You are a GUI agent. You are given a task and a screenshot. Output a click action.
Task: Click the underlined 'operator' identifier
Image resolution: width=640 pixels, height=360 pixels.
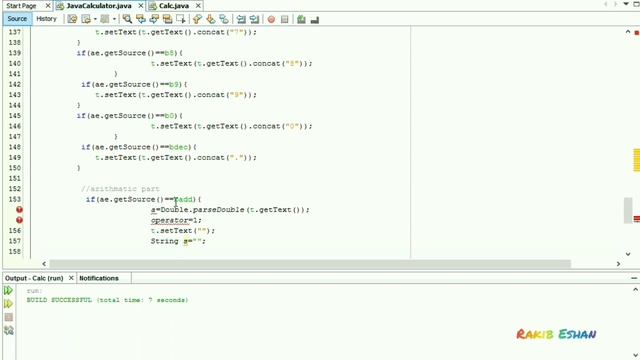169,220
